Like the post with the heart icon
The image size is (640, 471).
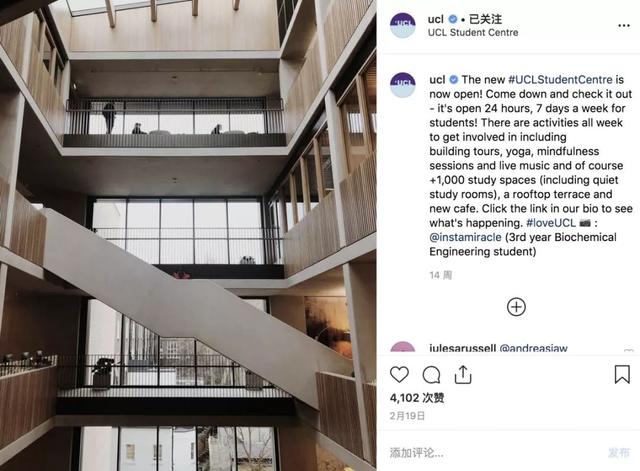(399, 375)
